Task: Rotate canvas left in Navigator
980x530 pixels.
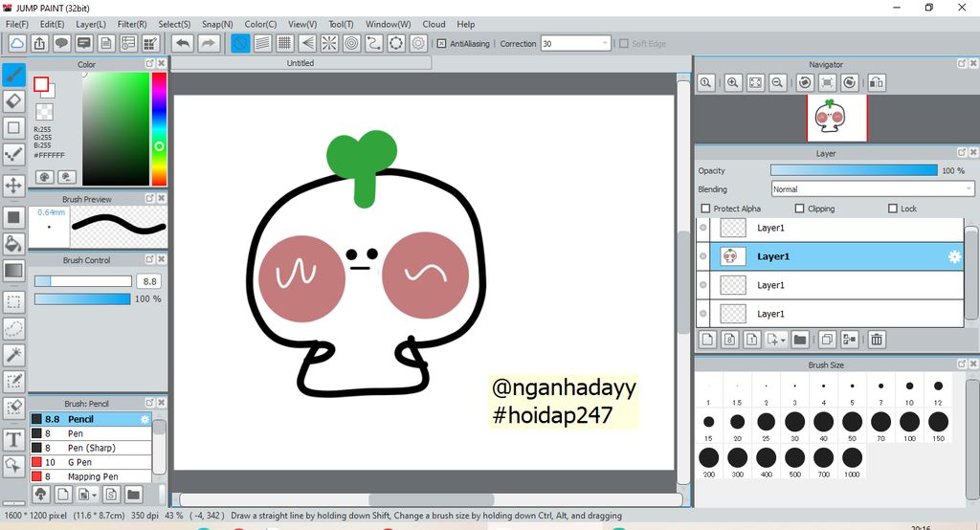Action: tap(805, 82)
